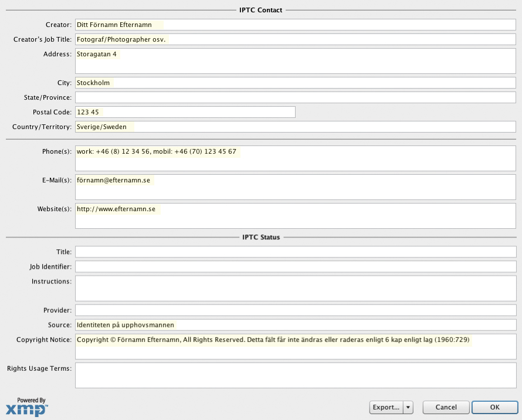Open the Export dropdown arrow

click(x=408, y=407)
